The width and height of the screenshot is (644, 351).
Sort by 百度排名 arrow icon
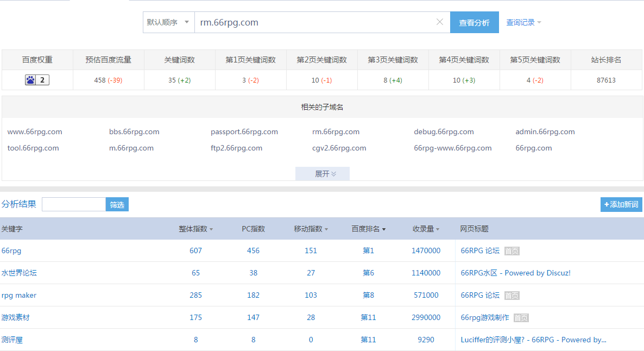(383, 229)
